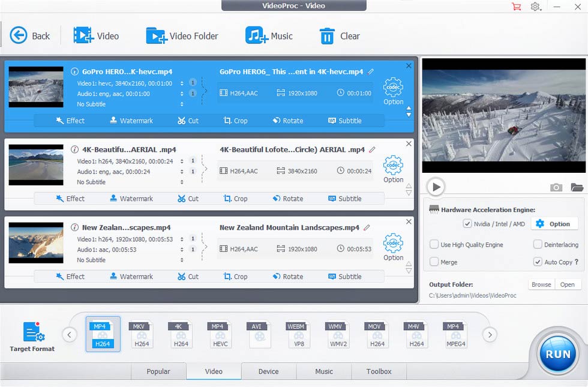Open the shopping cart icon
Viewport: 588px width, 387px height.
(x=517, y=7)
